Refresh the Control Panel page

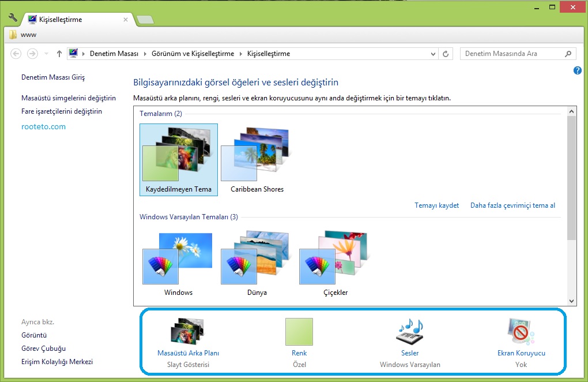coord(446,54)
